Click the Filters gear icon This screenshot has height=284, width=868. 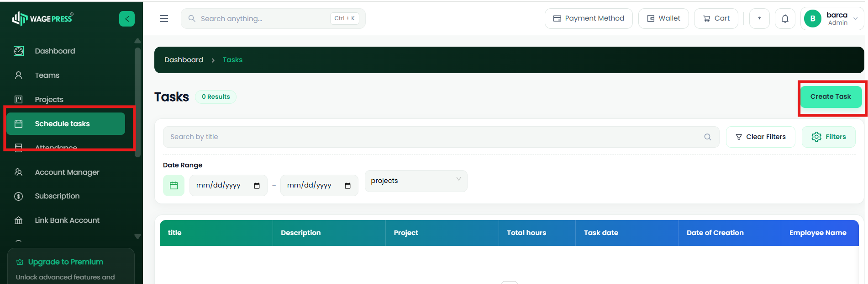816,137
